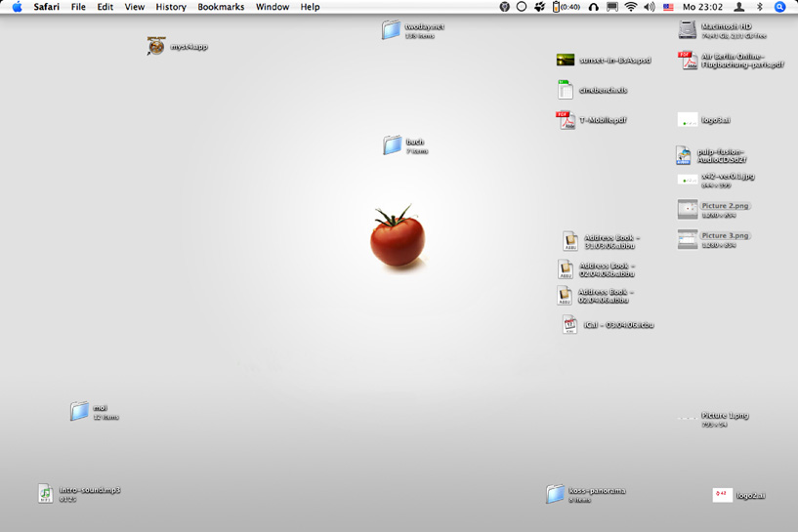This screenshot has width=798, height=532.
Task: Select the cinebench.xls spreadsheet file
Action: click(x=566, y=90)
